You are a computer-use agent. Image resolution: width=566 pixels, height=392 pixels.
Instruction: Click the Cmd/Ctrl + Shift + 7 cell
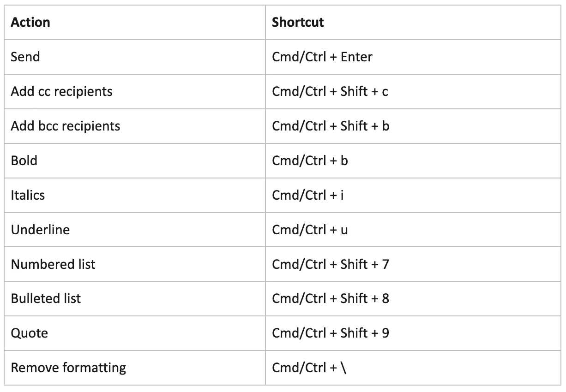(330, 264)
